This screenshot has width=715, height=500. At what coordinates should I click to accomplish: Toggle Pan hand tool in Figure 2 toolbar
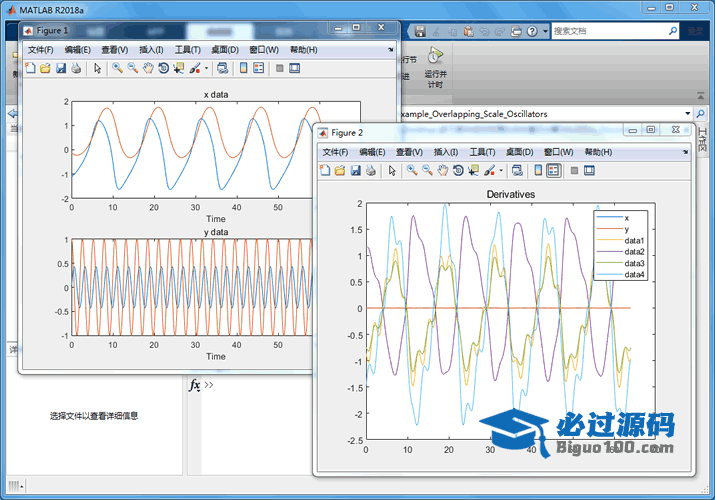click(443, 170)
